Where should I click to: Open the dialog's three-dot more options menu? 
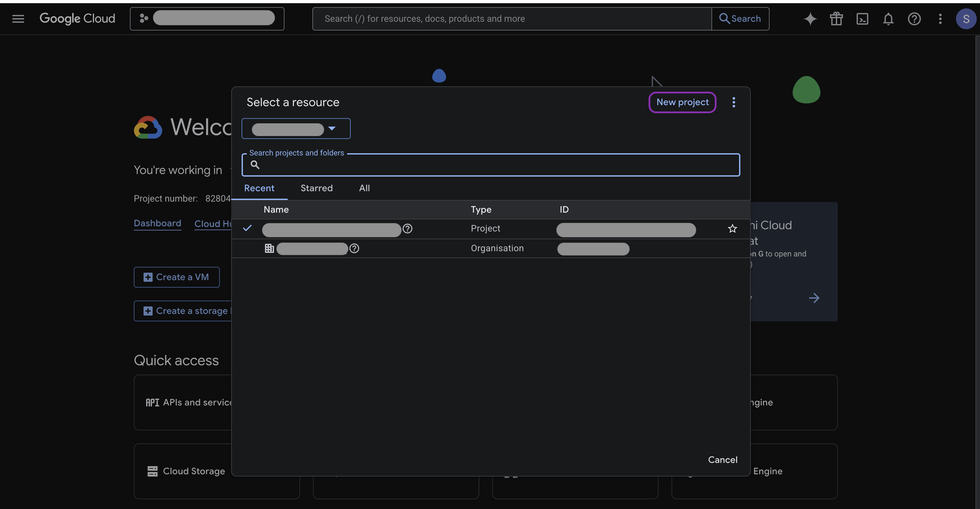pos(734,102)
